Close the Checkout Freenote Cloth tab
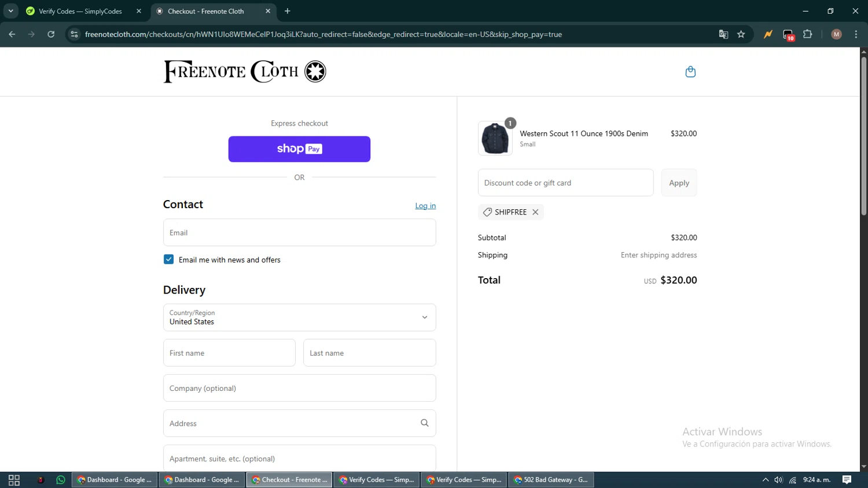 pyautogui.click(x=268, y=11)
